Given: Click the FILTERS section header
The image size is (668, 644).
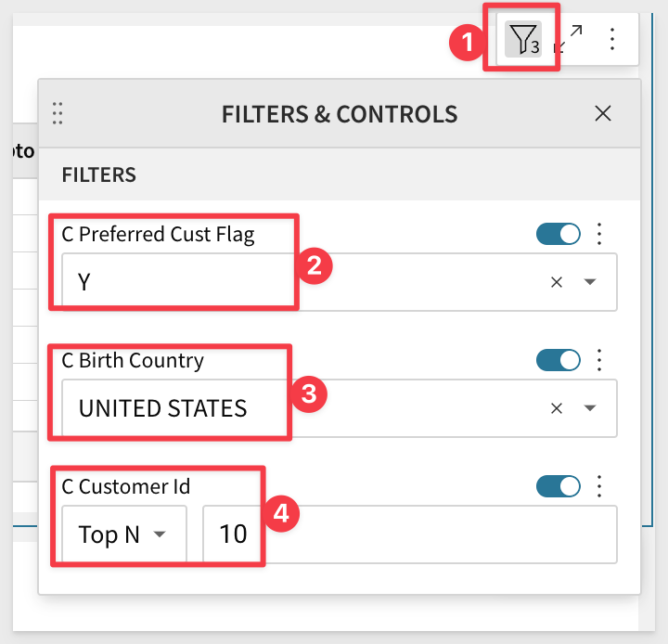Looking at the screenshot, I should [x=99, y=174].
